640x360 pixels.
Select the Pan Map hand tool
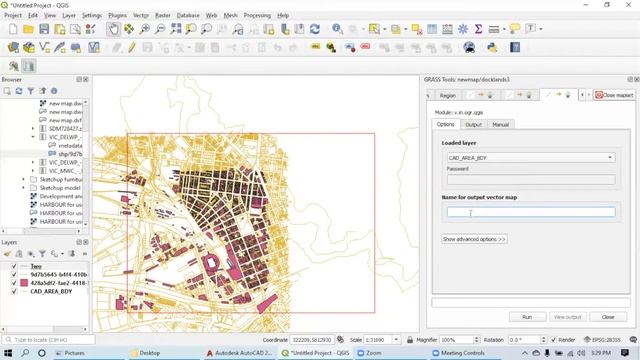click(113, 29)
